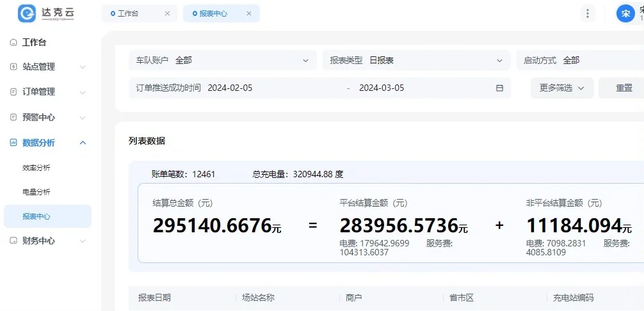This screenshot has width=644, height=311.
Task: Click the 订单管理 sidebar icon
Action: pos(13,92)
